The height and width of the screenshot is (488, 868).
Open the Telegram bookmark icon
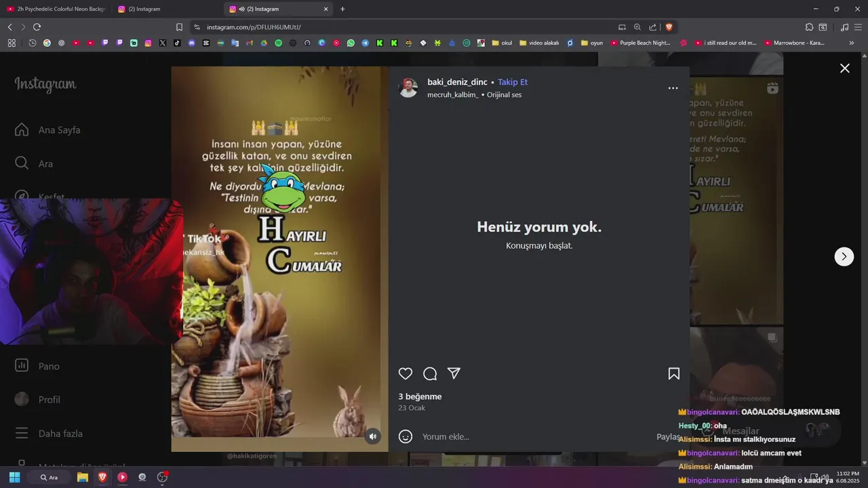tap(365, 43)
